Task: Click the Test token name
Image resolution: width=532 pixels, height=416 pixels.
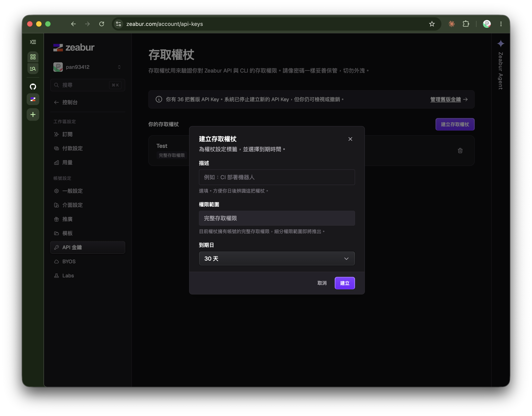Action: tap(162, 146)
